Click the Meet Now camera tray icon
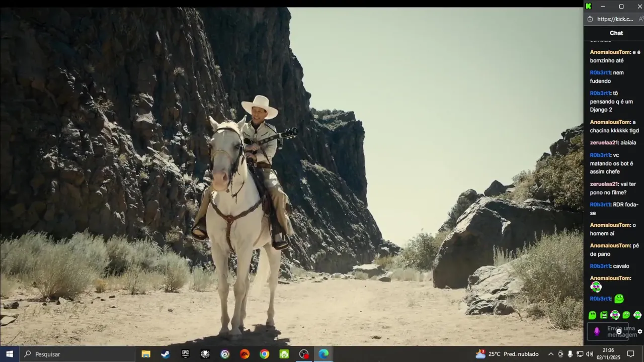The height and width of the screenshot is (362, 644). click(560, 354)
